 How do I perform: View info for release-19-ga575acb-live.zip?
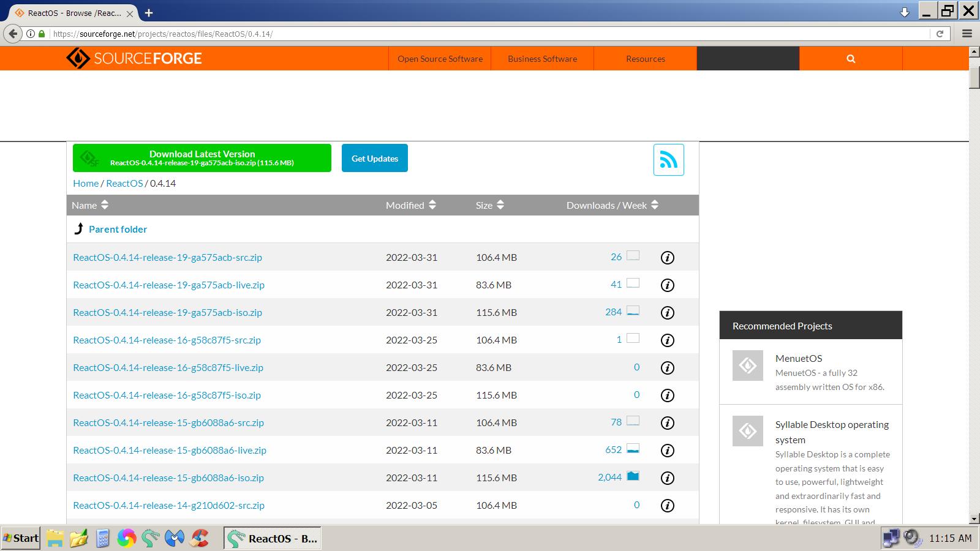click(x=668, y=285)
